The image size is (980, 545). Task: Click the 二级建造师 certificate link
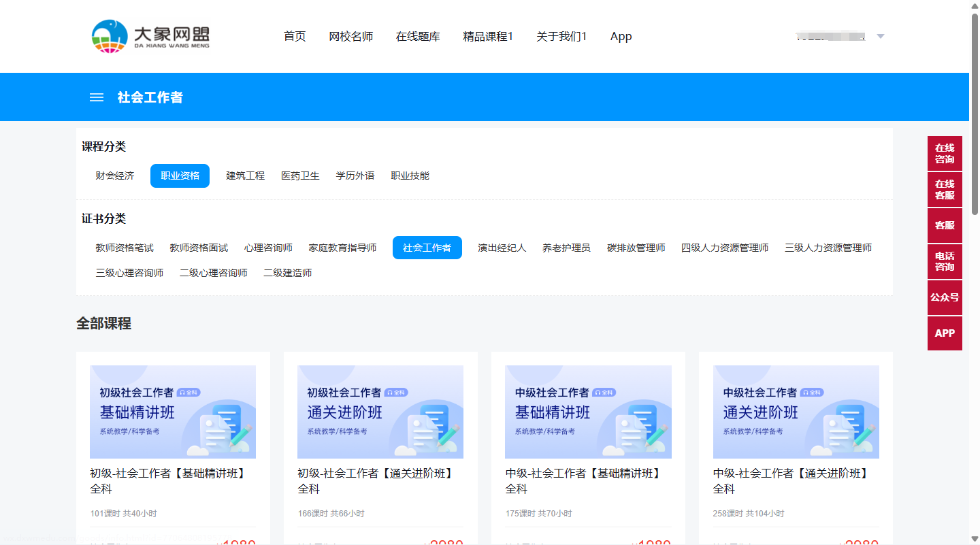coord(287,273)
